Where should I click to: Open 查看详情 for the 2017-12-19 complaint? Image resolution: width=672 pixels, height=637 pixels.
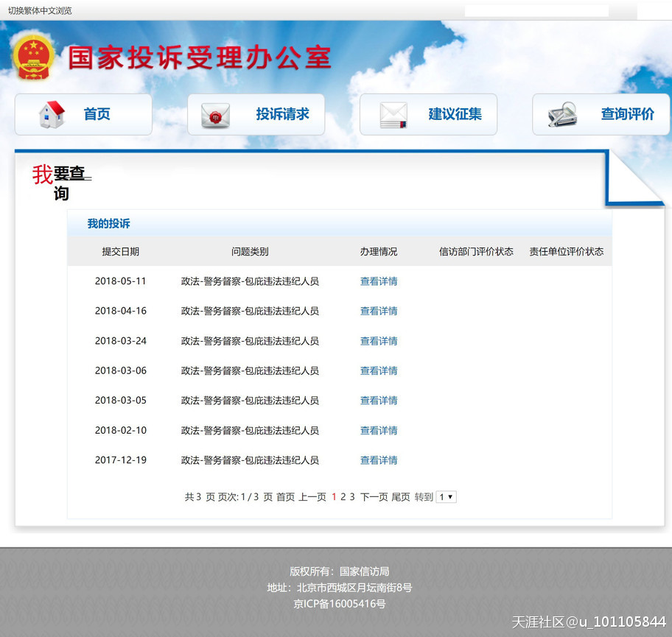[379, 460]
